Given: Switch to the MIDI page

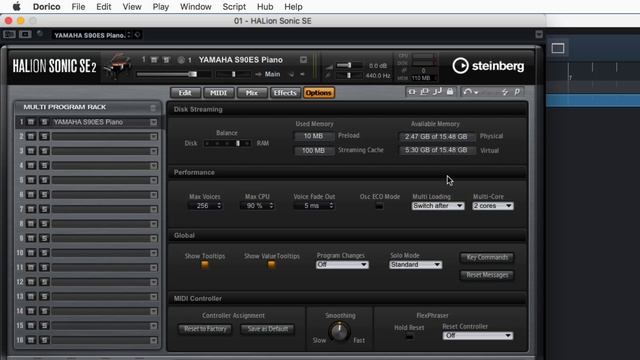Looking at the screenshot, I should (x=218, y=93).
